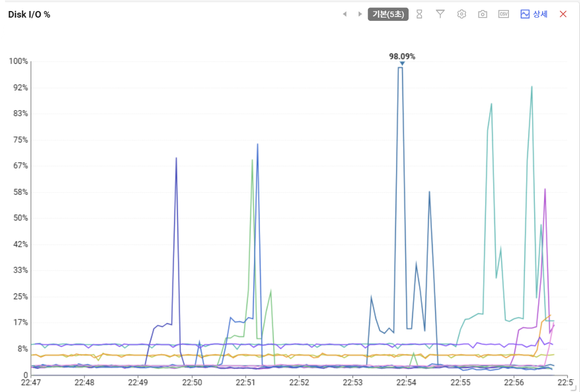Open the 기본(5초) refresh interval selector

click(x=388, y=14)
